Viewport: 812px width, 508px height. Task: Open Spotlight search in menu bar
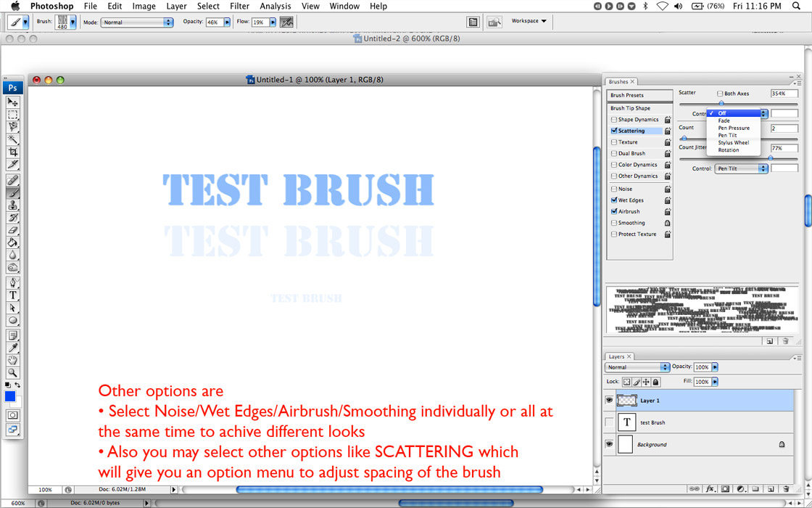796,7
